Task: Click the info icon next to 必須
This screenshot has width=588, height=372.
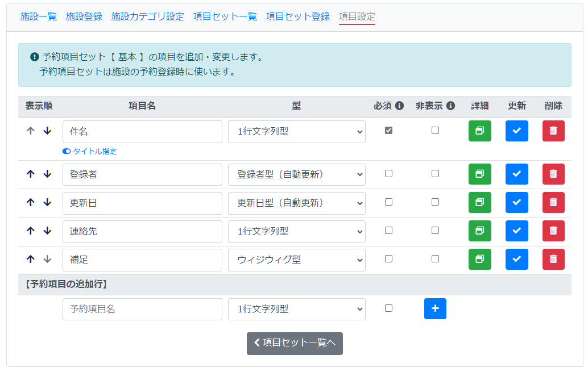Action: tap(399, 106)
